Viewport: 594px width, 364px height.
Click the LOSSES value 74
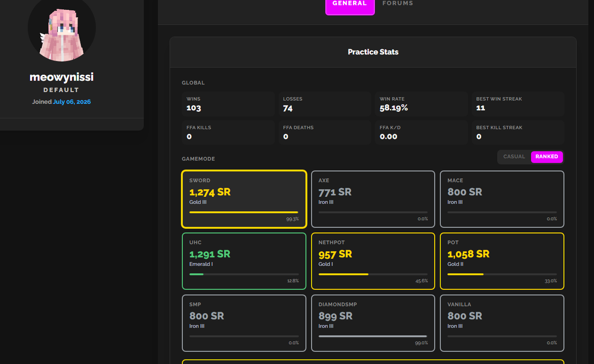pyautogui.click(x=288, y=108)
